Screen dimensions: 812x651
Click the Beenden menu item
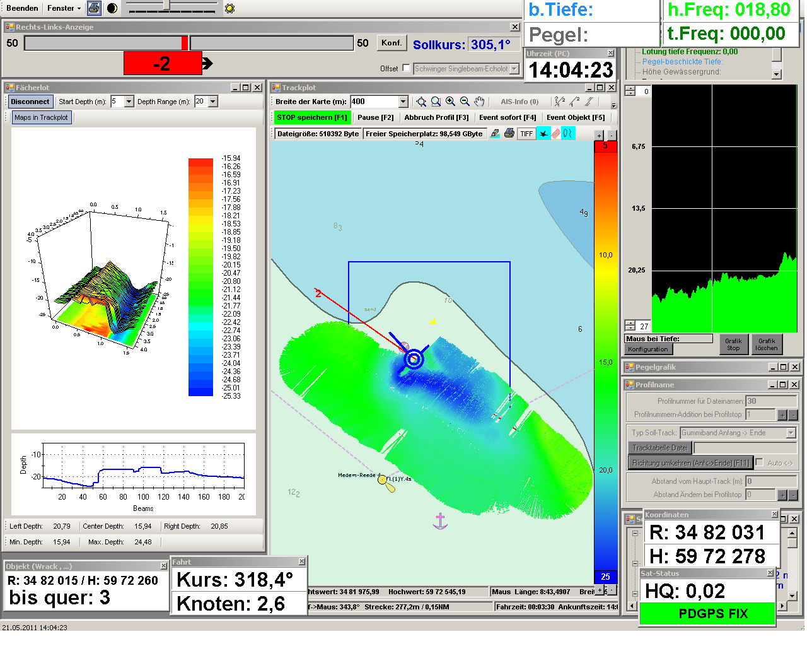pos(22,8)
